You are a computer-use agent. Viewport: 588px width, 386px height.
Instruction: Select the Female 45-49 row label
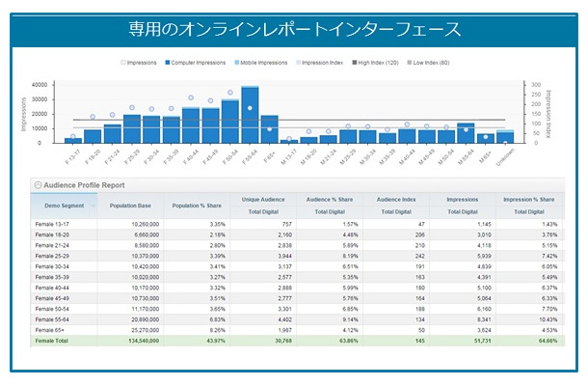click(52, 298)
